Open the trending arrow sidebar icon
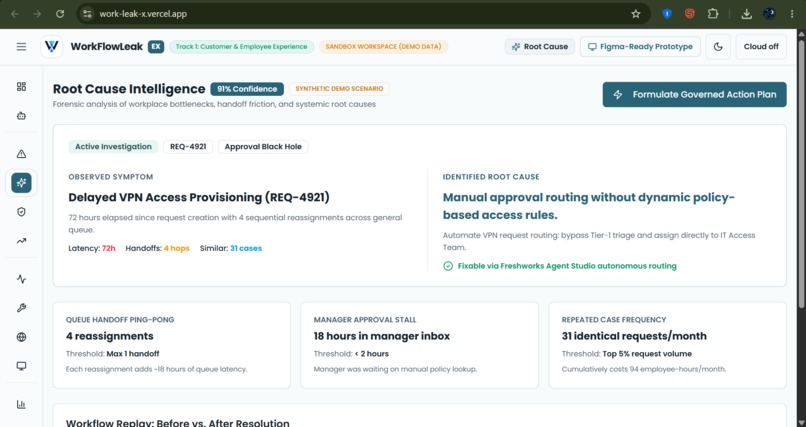Image resolution: width=806 pixels, height=427 pixels. tap(21, 240)
